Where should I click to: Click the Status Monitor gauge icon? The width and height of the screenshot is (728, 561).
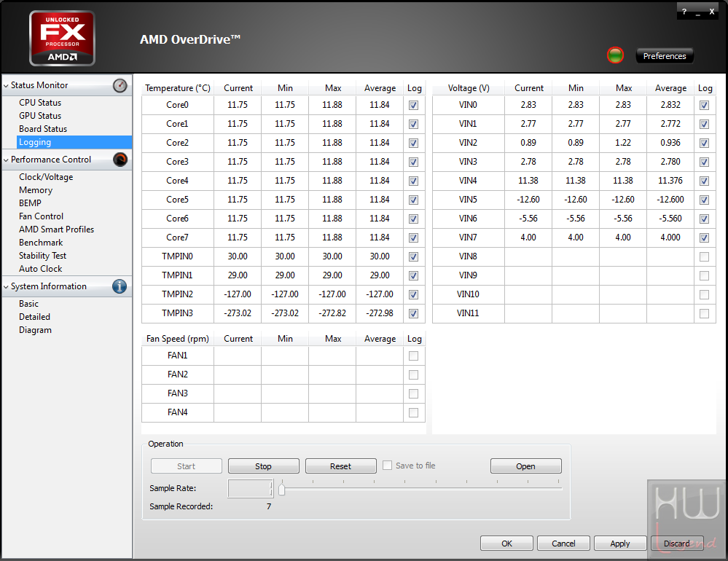[x=120, y=85]
